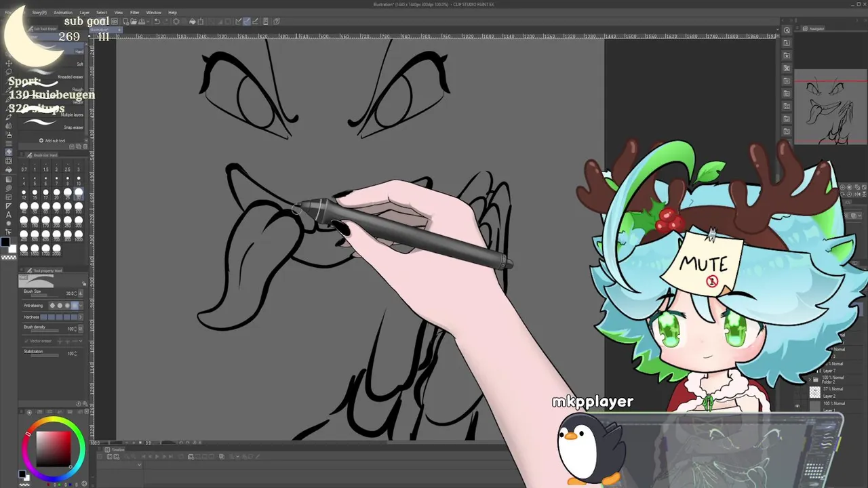This screenshot has height=488, width=868.
Task: Click the wrench icon at Tool property bottom
Action: tap(85, 404)
